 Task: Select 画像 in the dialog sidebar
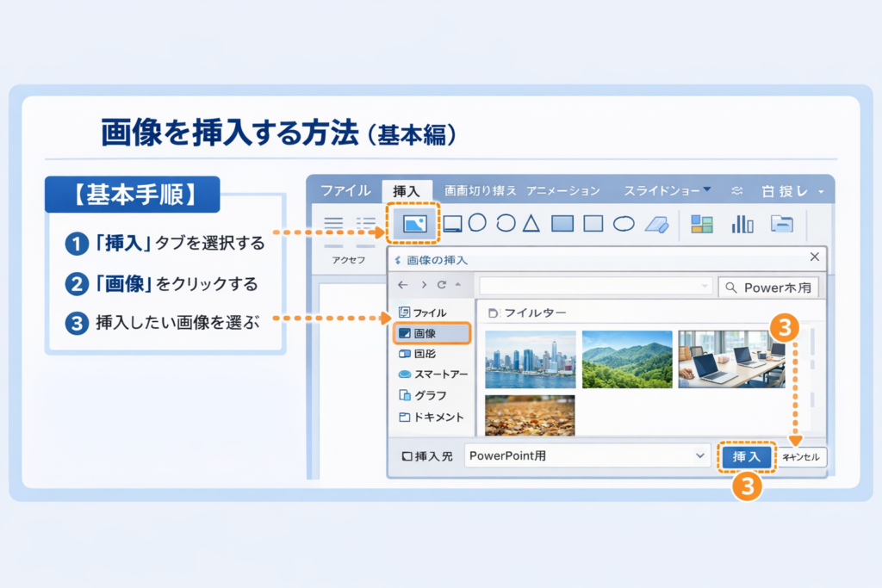point(432,333)
